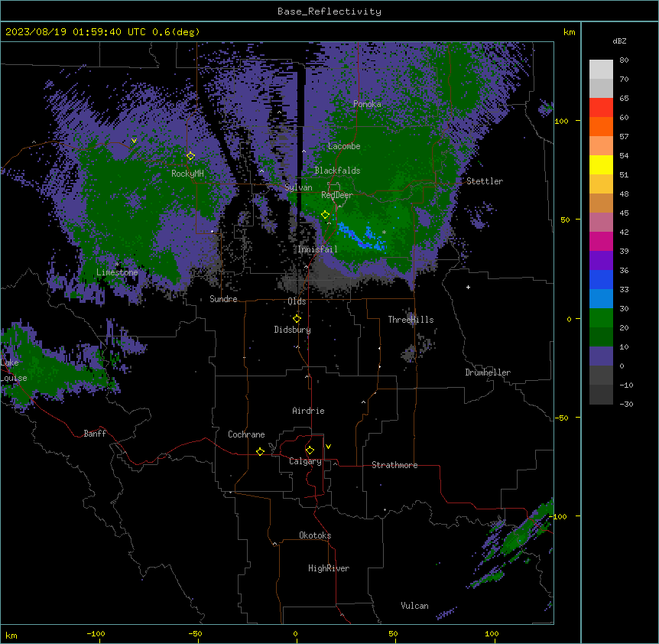Viewport: 659px width, 644px height.
Task: Click the yellow diamond marker above Didsbury
Action: pos(297,319)
